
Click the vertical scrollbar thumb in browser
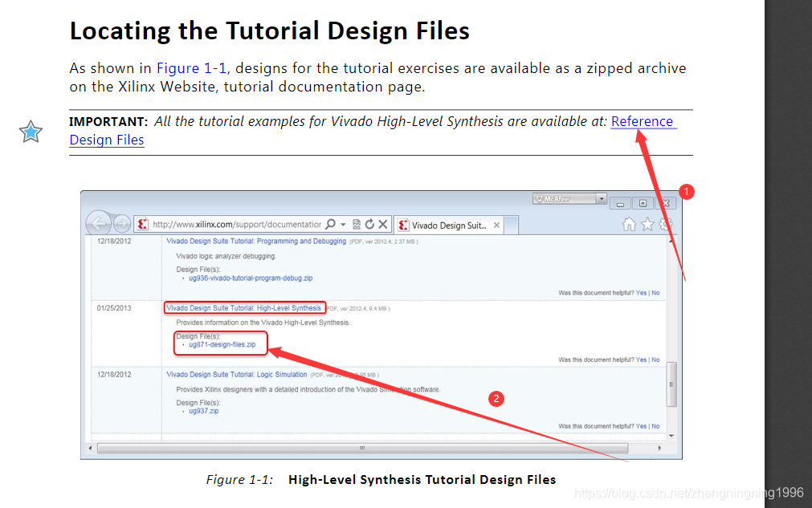tap(671, 384)
